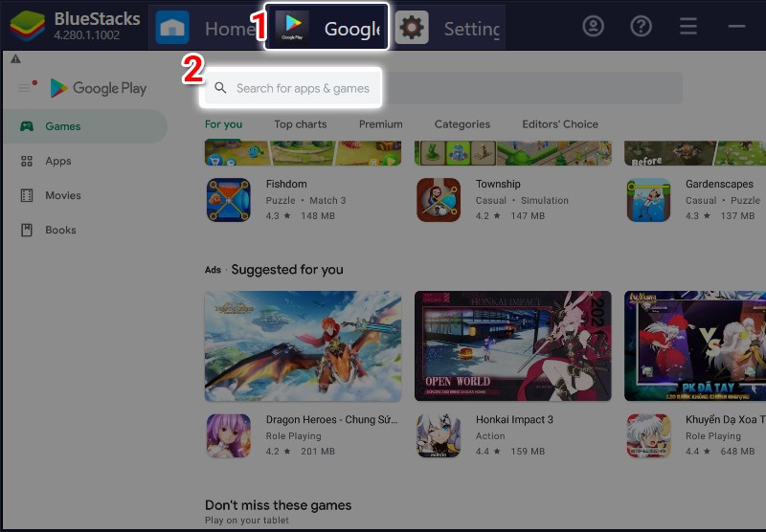766x532 pixels.
Task: Open the Gardenscapes title link
Action: 719,184
